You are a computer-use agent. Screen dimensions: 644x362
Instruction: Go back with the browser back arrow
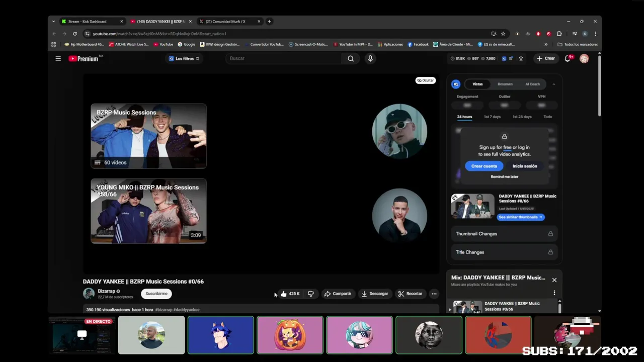[54, 34]
